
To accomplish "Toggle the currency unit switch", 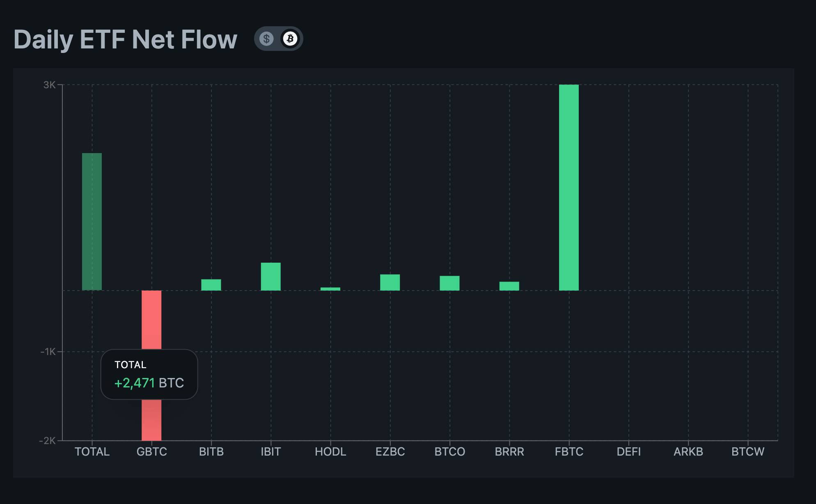I will (x=278, y=38).
